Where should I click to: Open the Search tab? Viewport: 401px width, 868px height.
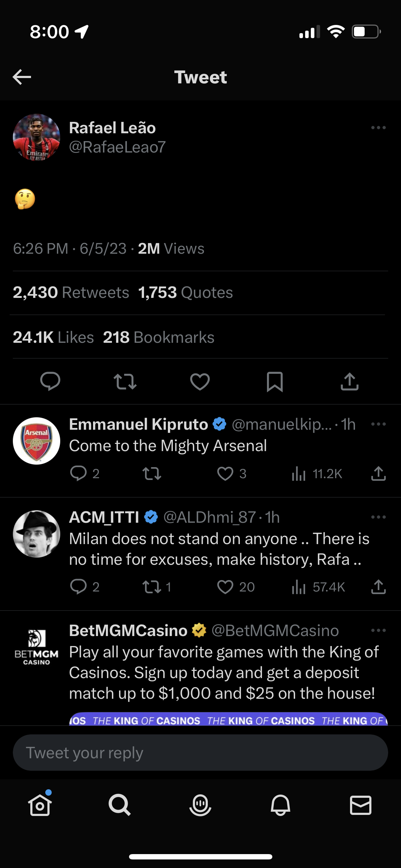pyautogui.click(x=120, y=805)
